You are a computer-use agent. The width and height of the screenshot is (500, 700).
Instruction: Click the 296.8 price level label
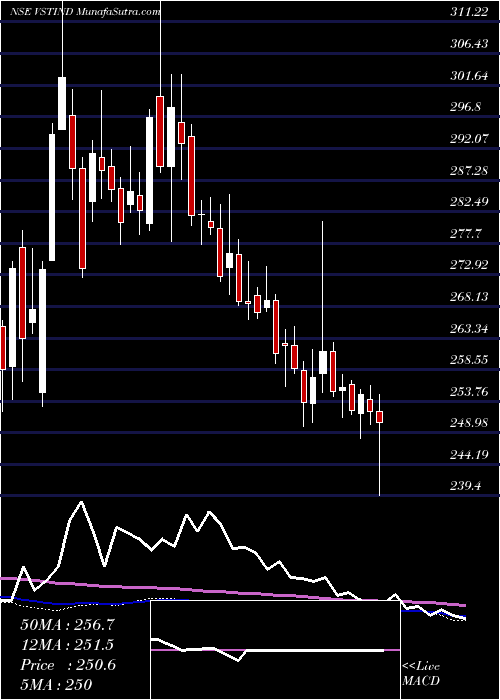(466, 108)
